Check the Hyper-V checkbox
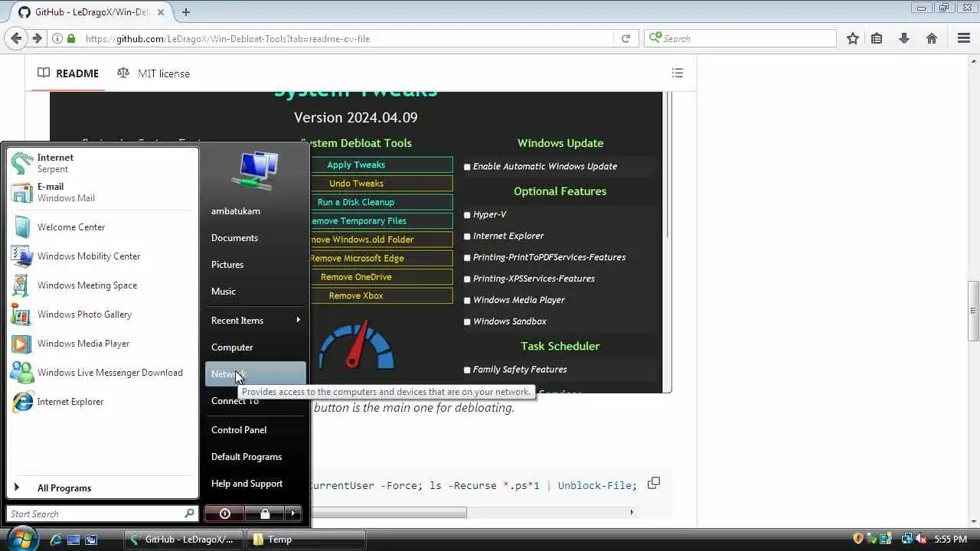 [x=467, y=215]
